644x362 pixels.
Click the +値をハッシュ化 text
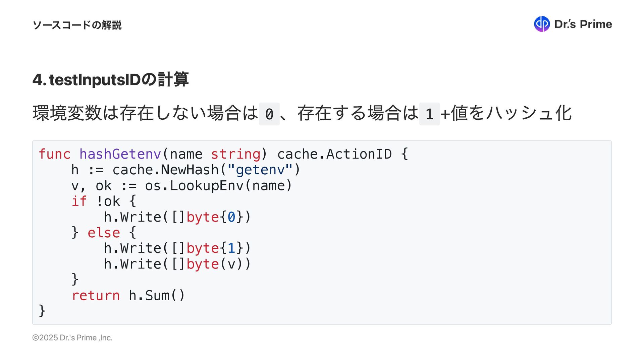point(506,113)
